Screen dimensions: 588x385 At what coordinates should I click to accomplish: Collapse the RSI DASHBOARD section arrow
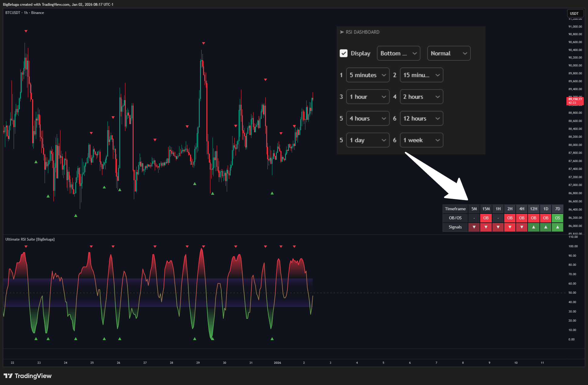pos(342,32)
